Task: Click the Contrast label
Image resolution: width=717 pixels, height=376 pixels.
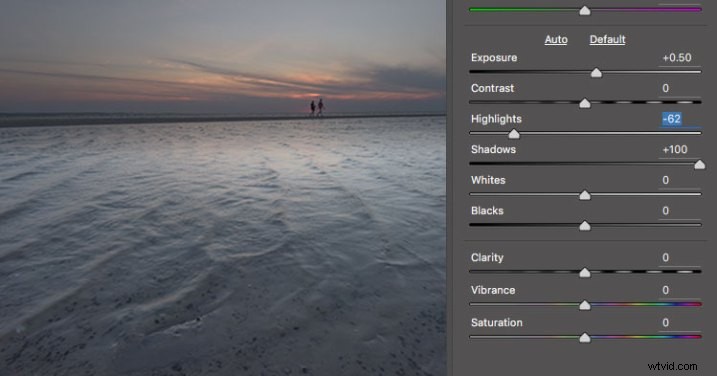Action: click(492, 88)
